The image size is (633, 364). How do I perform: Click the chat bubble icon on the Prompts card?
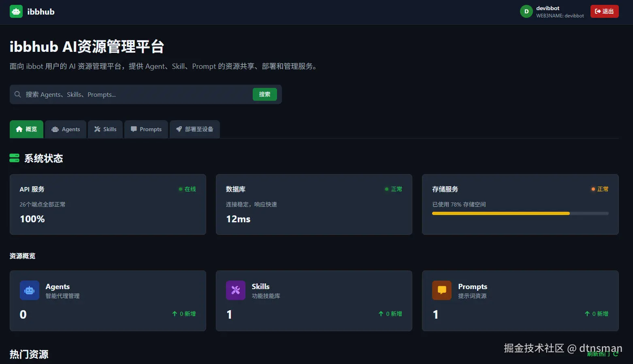tap(441, 290)
